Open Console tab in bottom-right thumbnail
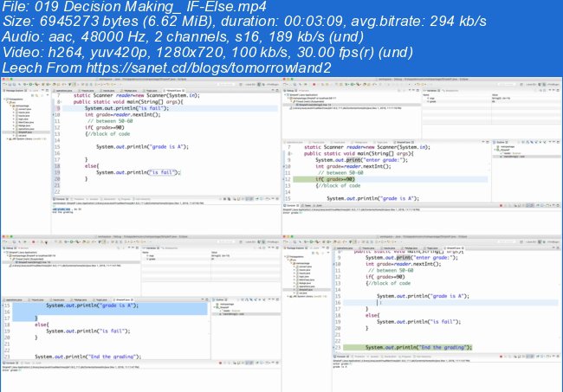 point(340,357)
